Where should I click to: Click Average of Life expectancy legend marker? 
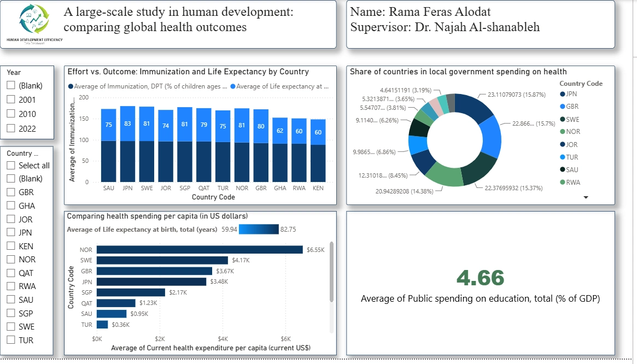pyautogui.click(x=233, y=86)
